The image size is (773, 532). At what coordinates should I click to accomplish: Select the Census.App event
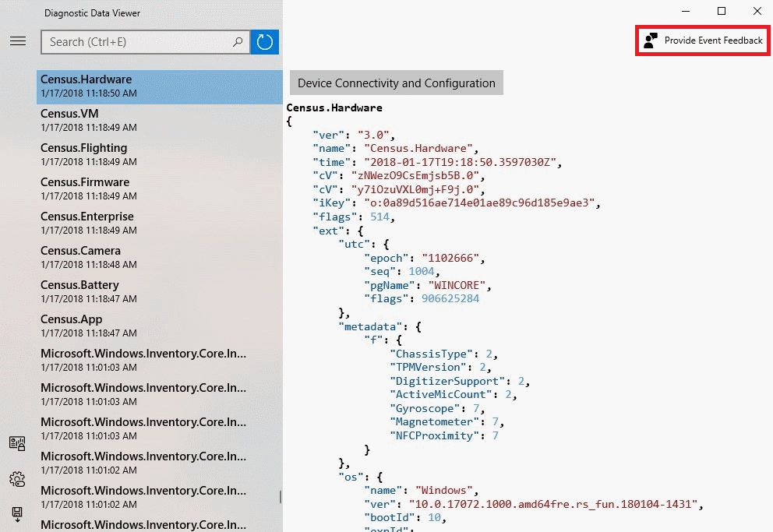[159, 326]
